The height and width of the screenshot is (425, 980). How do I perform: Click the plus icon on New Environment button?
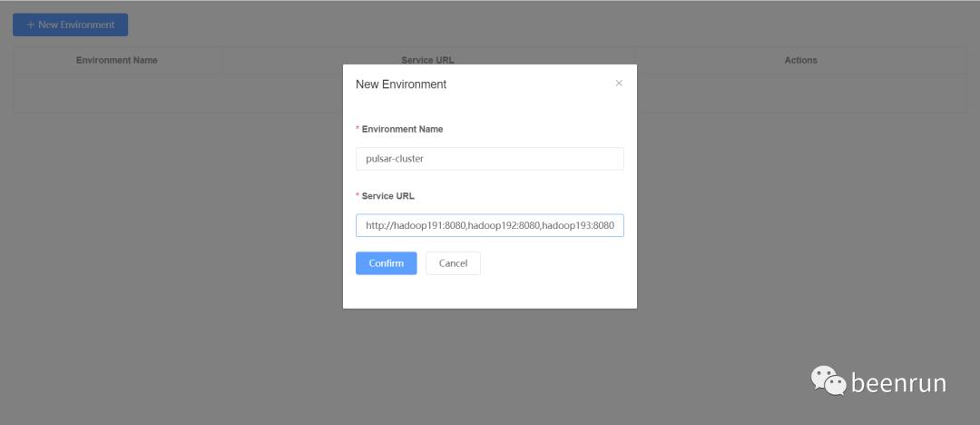point(31,25)
